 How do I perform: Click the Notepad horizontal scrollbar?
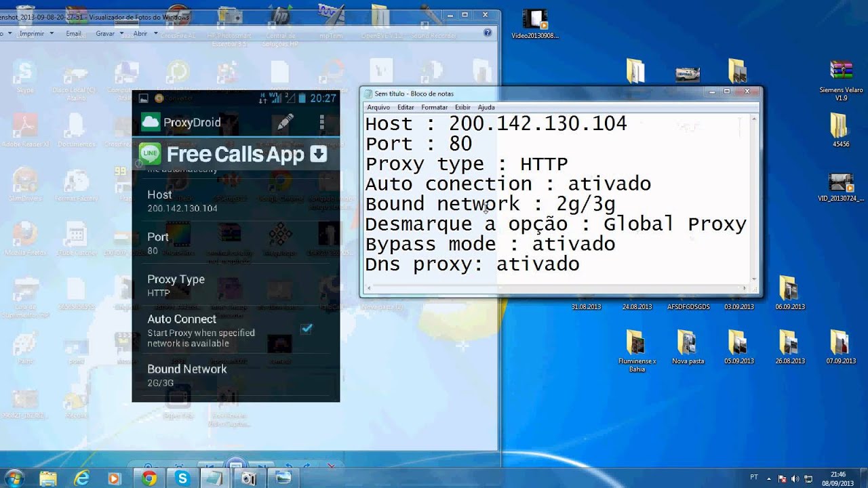click(x=556, y=288)
